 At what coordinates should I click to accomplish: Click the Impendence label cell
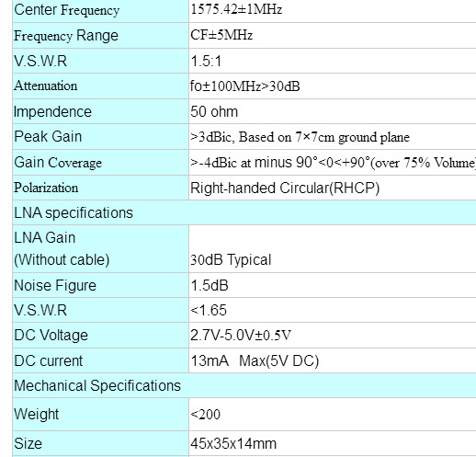click(100, 111)
